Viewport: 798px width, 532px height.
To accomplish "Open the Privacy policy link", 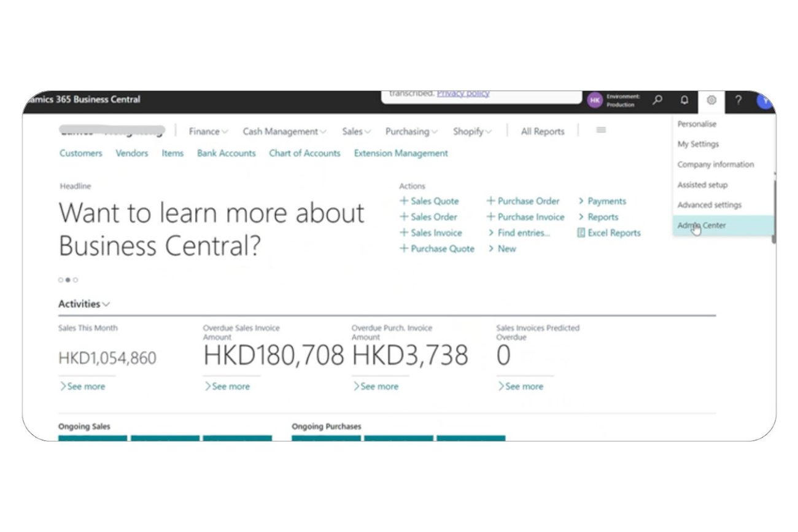I will (463, 93).
